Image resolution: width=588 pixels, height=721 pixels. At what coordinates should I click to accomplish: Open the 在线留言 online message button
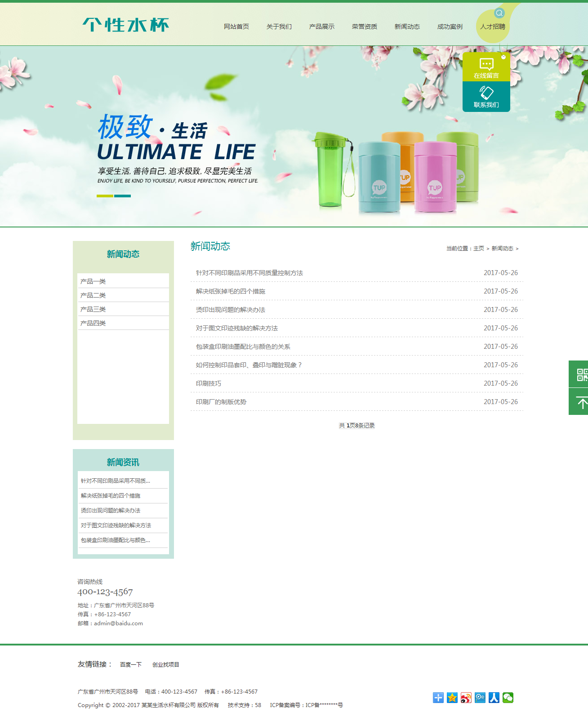[x=486, y=67]
